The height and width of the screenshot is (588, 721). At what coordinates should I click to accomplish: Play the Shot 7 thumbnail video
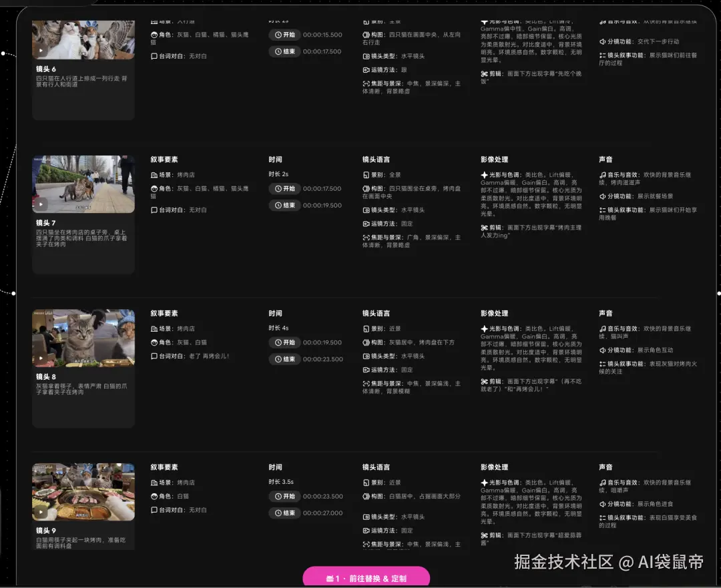[41, 204]
